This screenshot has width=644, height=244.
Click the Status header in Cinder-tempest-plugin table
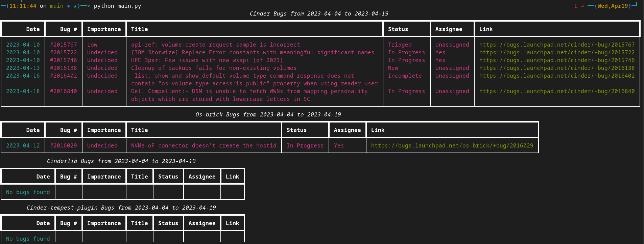point(168,223)
